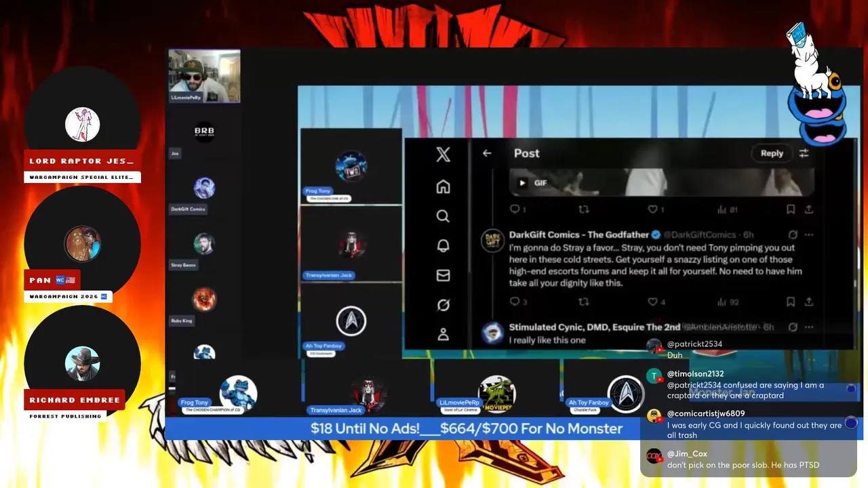The width and height of the screenshot is (868, 488).
Task: Bookmark the GIF post
Action: 791,209
